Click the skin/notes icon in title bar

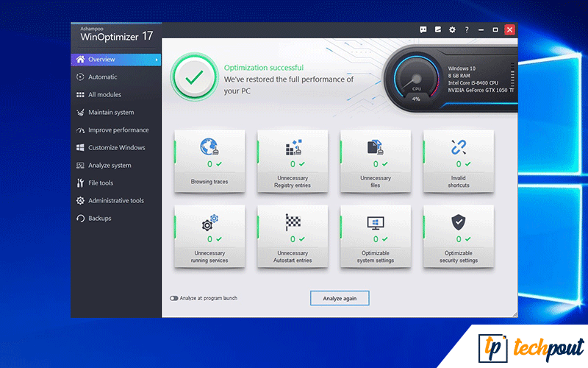click(437, 29)
